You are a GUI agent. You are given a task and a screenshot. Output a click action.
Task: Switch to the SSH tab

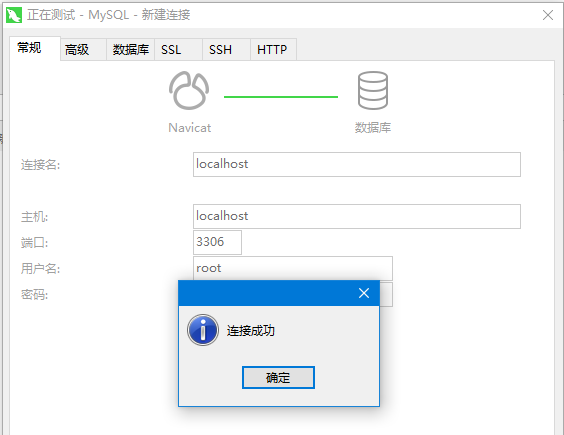(x=226, y=50)
